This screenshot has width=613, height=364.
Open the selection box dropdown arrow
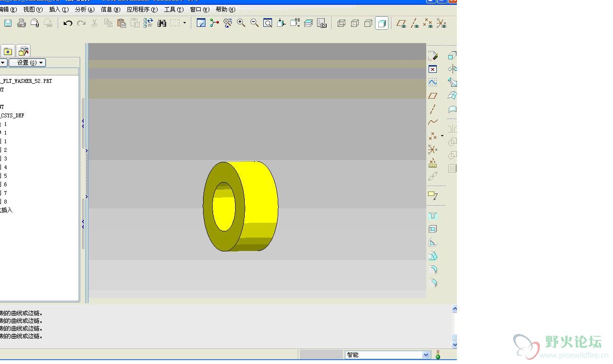[x=184, y=23]
